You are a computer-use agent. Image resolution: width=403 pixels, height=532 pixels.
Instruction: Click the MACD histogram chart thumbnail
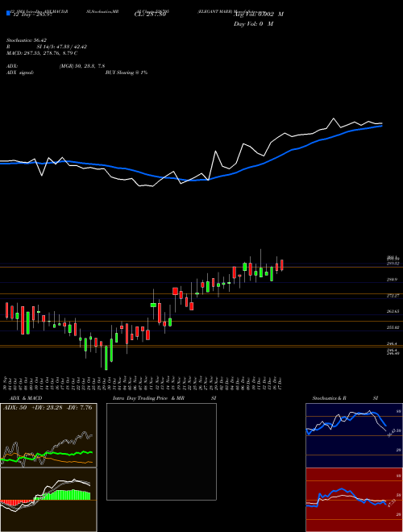pyautogui.click(x=48, y=500)
